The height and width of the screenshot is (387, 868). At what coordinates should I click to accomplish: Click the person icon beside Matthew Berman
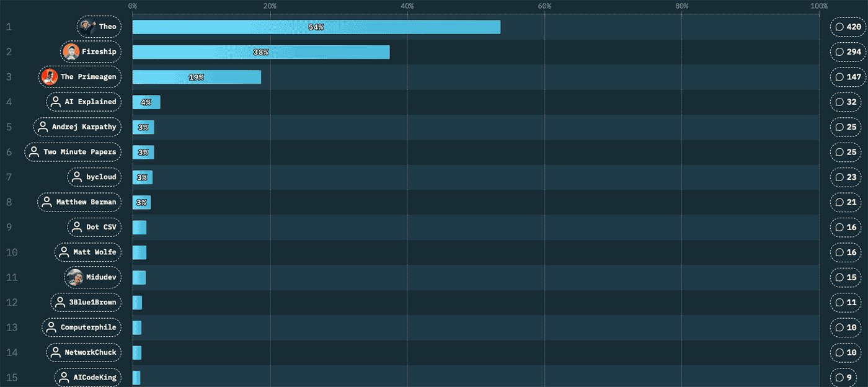(x=46, y=202)
